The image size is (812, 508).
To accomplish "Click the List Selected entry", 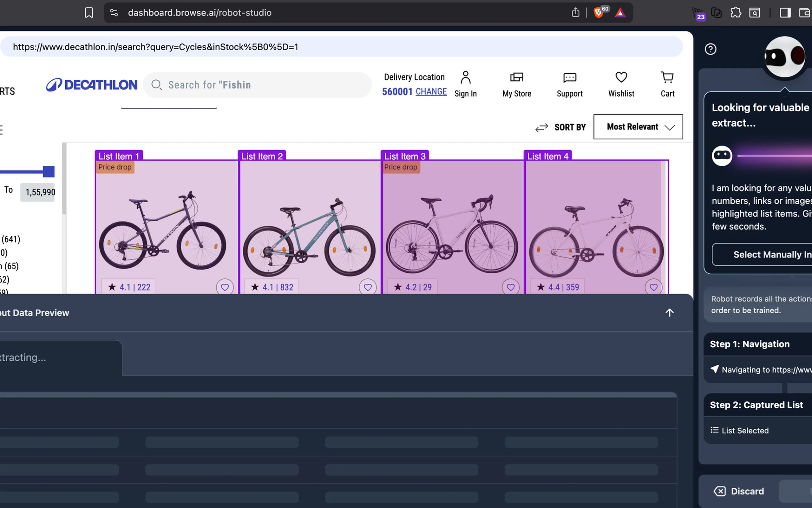I will 744,431.
